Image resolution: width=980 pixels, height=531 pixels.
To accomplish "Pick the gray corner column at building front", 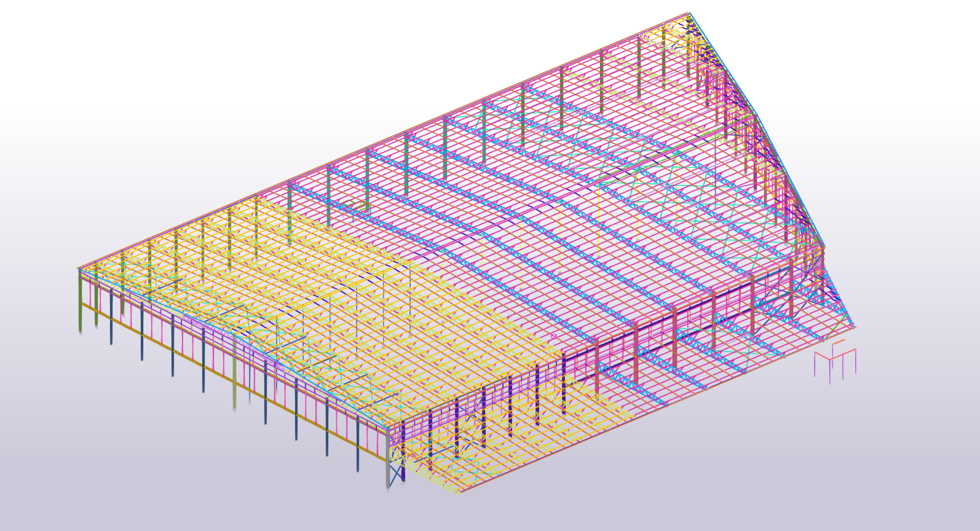I will coord(388,458).
